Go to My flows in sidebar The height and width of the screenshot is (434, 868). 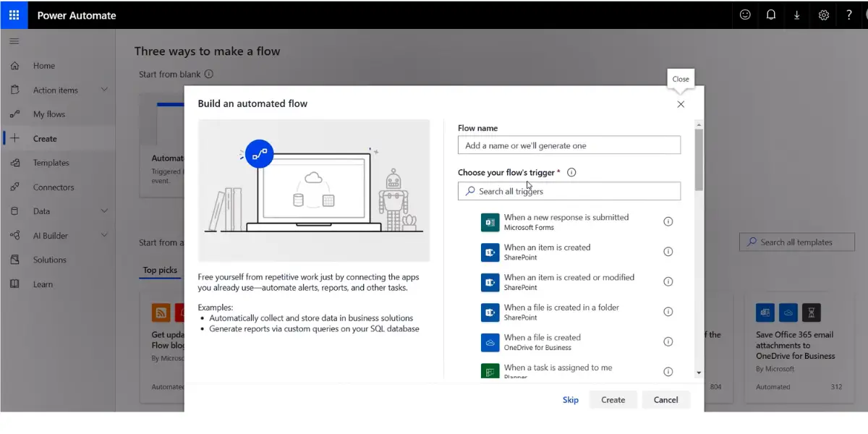[x=48, y=114]
